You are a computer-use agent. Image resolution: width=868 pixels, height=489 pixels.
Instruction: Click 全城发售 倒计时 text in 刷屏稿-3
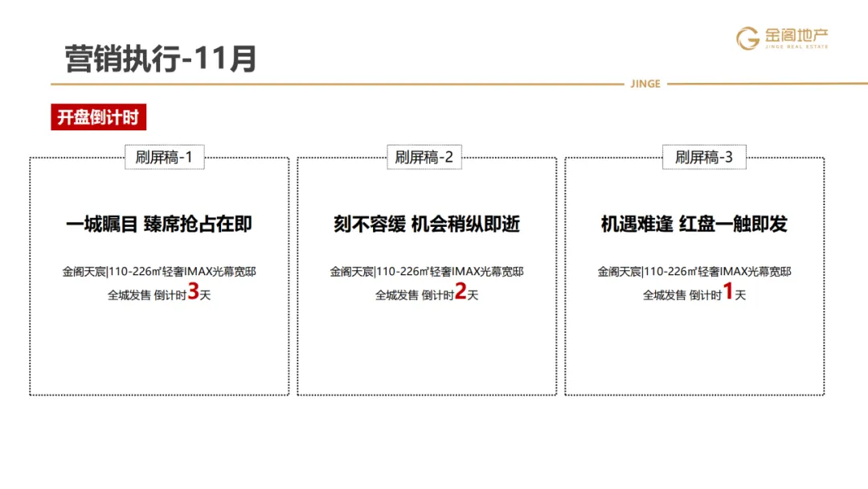tap(682, 295)
